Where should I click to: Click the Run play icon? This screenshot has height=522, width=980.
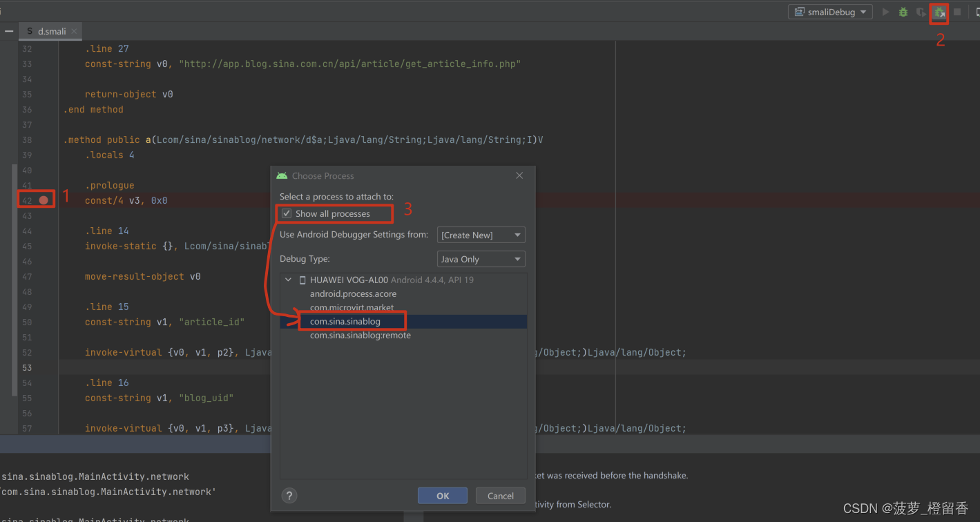point(885,12)
